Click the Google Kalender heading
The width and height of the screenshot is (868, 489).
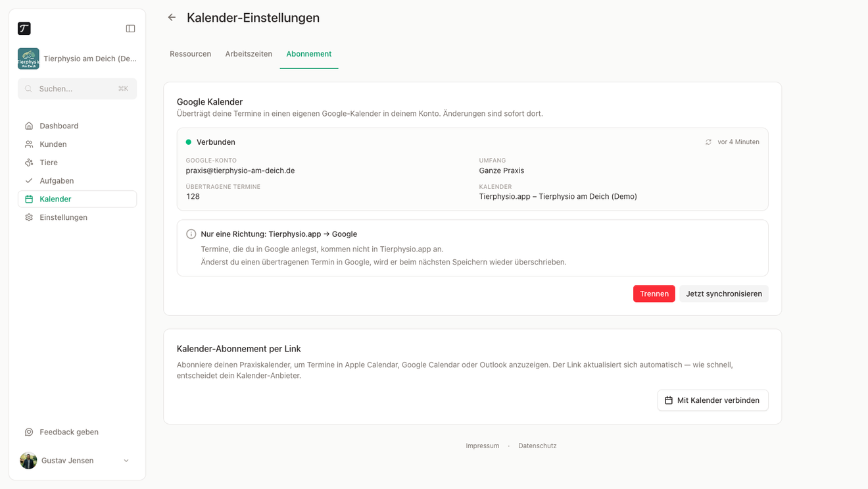tap(210, 102)
